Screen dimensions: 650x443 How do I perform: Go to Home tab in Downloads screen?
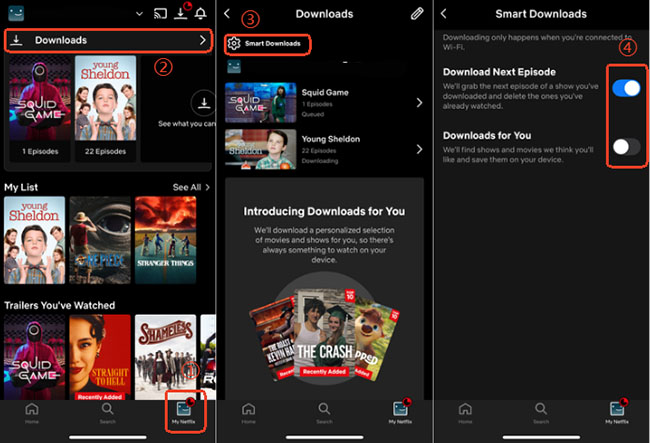point(248,413)
